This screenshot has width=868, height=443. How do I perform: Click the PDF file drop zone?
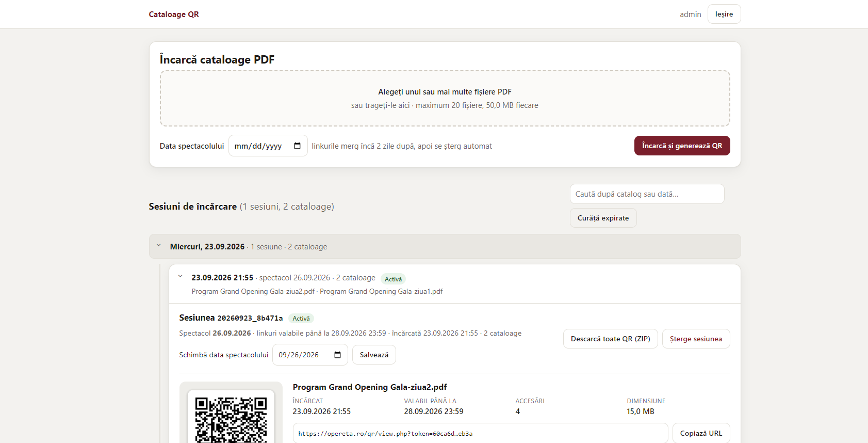click(445, 99)
